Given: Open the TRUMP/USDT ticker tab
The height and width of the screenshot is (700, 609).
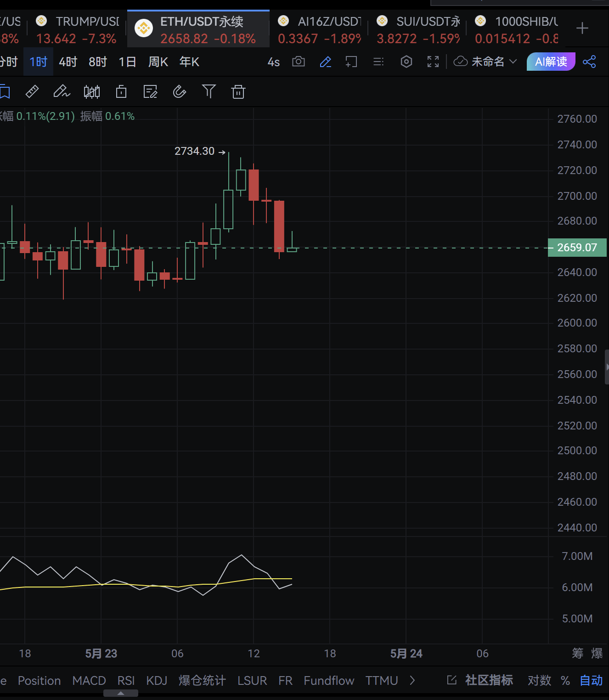Looking at the screenshot, I should coord(77,29).
